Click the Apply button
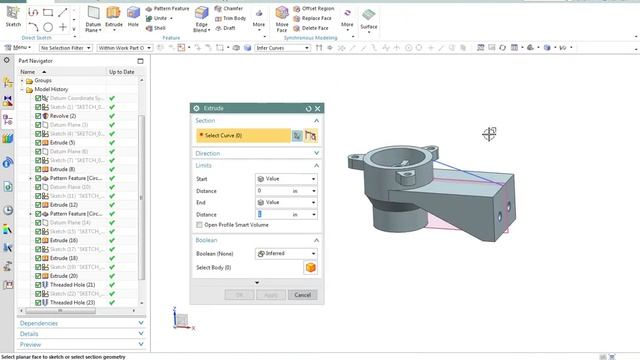This screenshot has width=640, height=360. point(271,295)
